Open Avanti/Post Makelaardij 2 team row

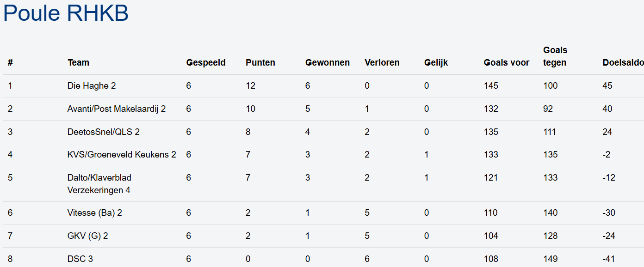(116, 109)
